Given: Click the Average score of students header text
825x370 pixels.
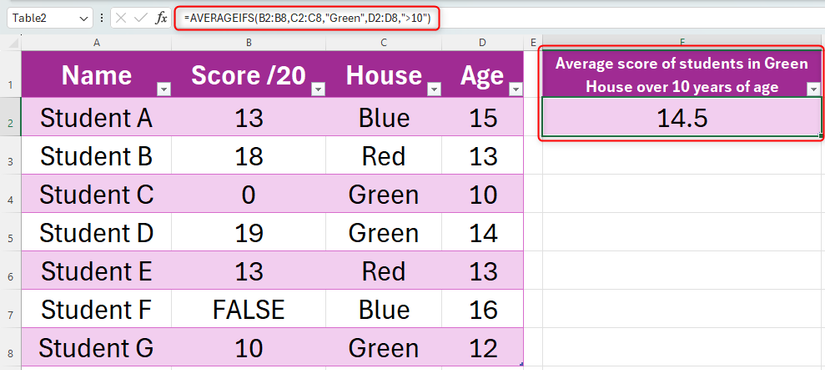Looking at the screenshot, I should tap(682, 75).
